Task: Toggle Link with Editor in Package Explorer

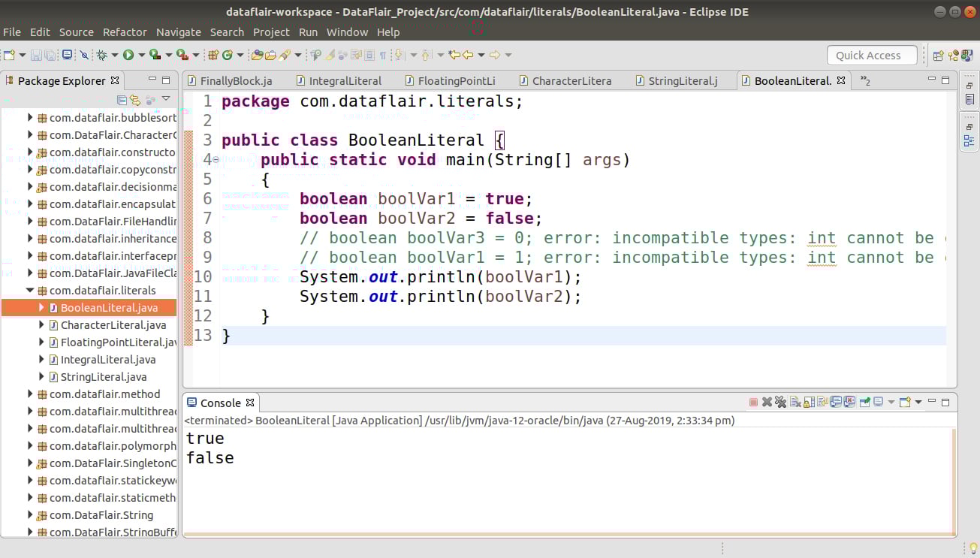Action: click(135, 98)
